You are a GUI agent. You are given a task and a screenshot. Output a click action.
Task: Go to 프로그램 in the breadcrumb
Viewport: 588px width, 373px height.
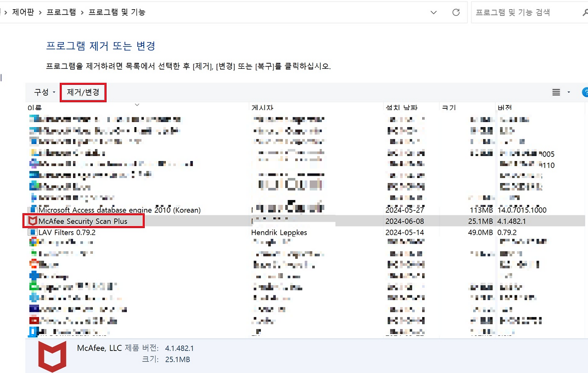tap(61, 12)
